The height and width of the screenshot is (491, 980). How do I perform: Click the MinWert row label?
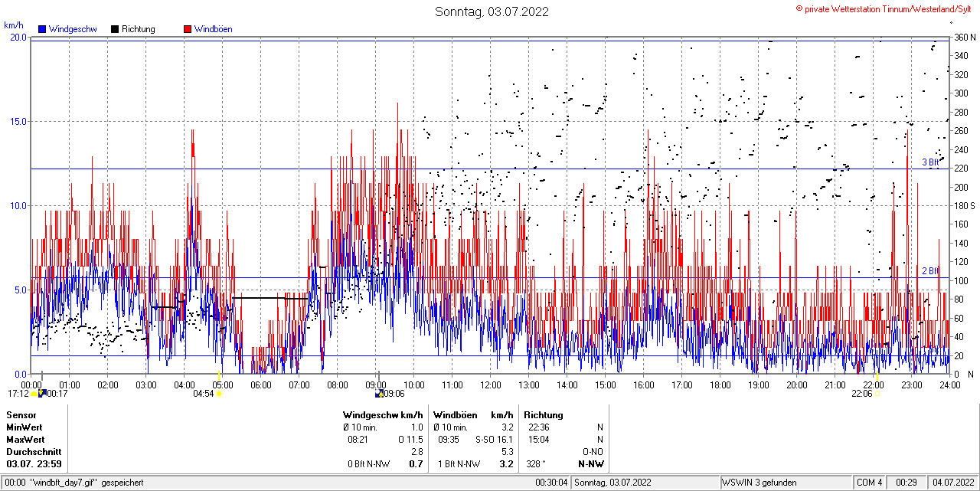[x=24, y=427]
